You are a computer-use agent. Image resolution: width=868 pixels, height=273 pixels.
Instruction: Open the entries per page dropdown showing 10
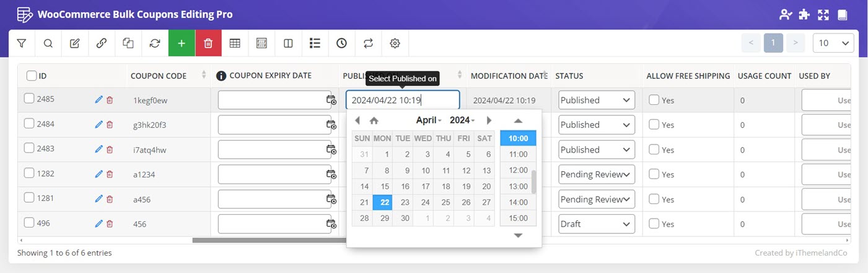[x=833, y=43]
